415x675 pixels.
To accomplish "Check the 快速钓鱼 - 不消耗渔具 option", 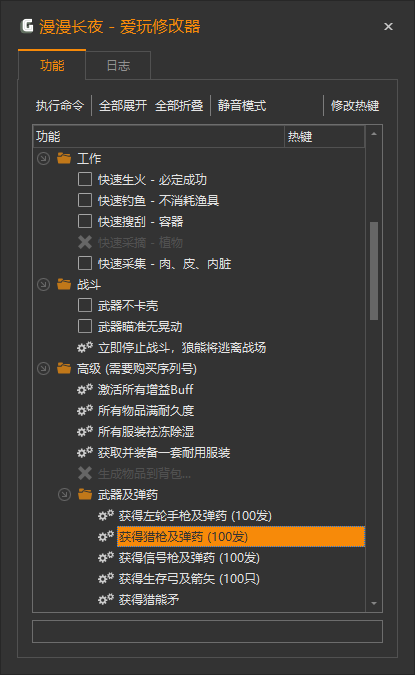I will (x=85, y=200).
